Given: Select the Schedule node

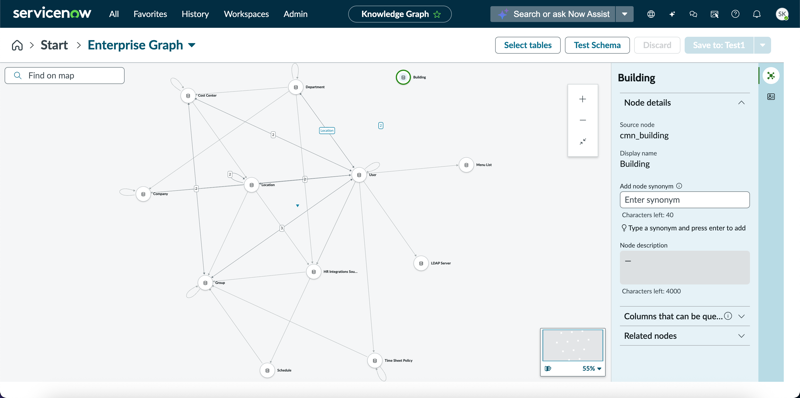Looking at the screenshot, I should (x=267, y=370).
